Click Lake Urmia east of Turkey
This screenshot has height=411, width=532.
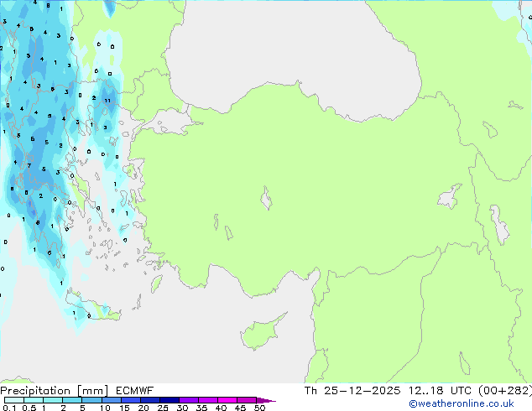click(x=499, y=225)
